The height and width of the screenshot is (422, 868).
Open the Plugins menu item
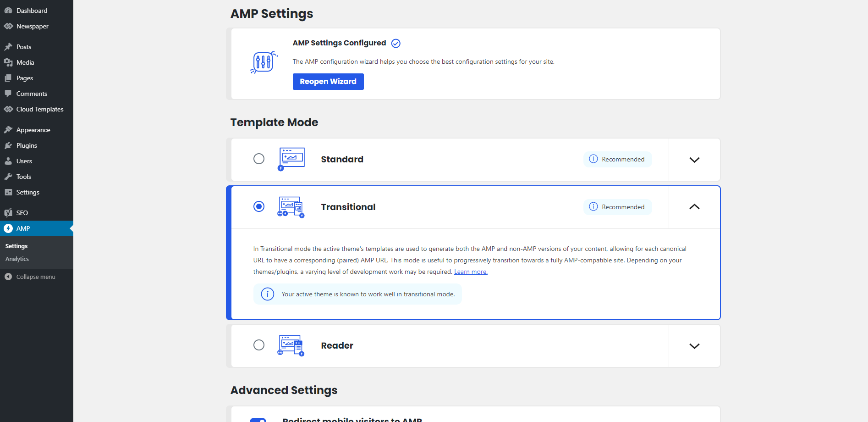coord(37,145)
